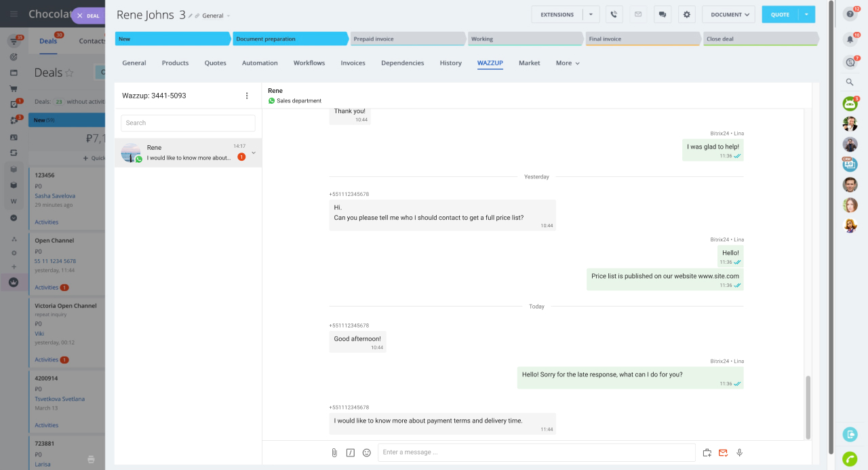Click the paperclip attach file icon
This screenshot has height=470, width=868.
click(x=334, y=452)
